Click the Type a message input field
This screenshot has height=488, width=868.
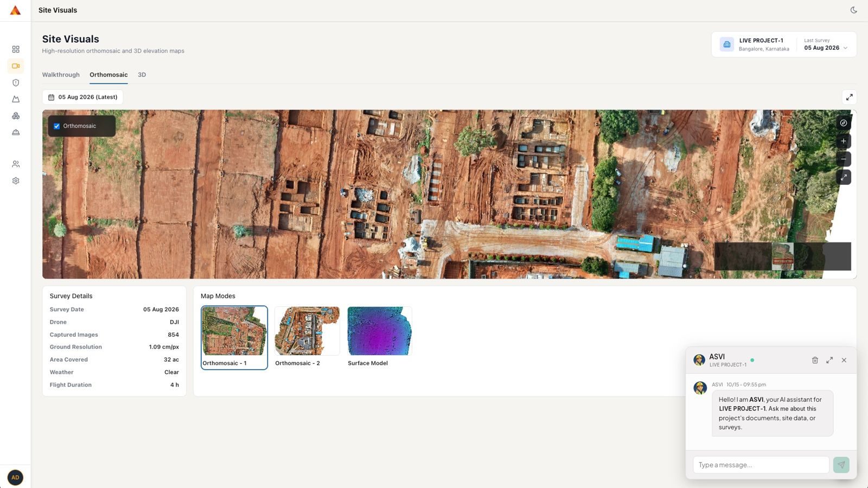(761, 465)
